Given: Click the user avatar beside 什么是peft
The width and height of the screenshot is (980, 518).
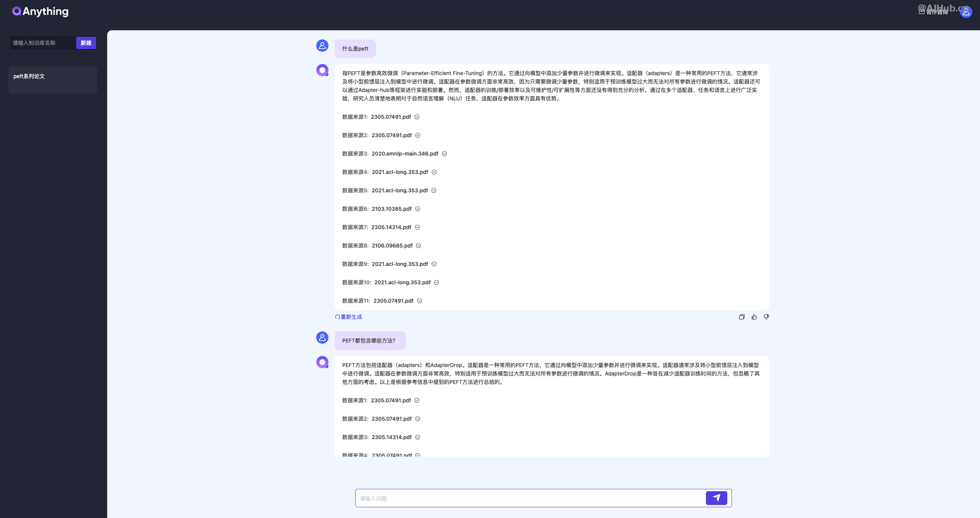Looking at the screenshot, I should pos(322,46).
